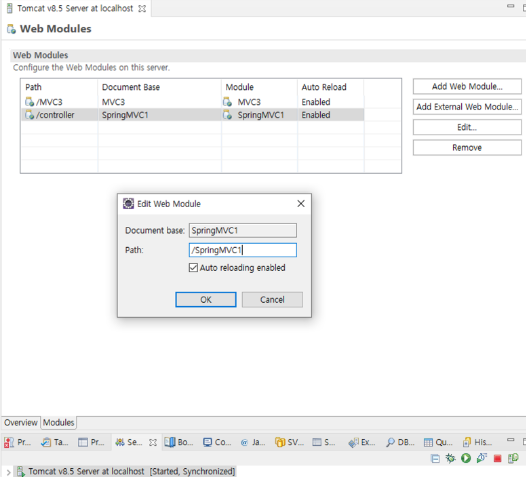Click the Publish to server icon

(x=513, y=458)
